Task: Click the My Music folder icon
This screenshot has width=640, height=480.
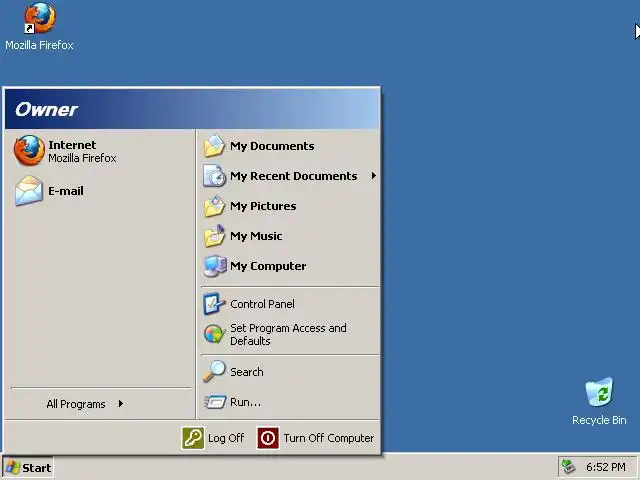Action: [214, 236]
